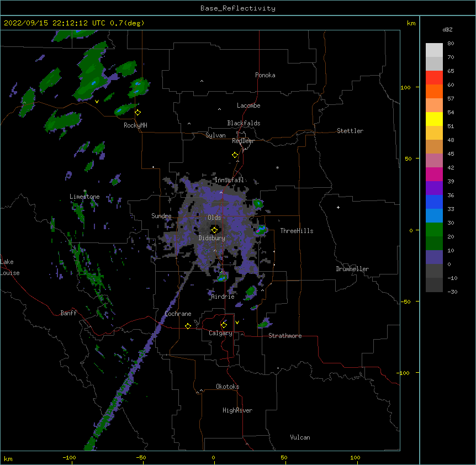This screenshot has height=465, width=476.
Task: Click the green legend swatch between 30 and 20
Action: coord(434,230)
